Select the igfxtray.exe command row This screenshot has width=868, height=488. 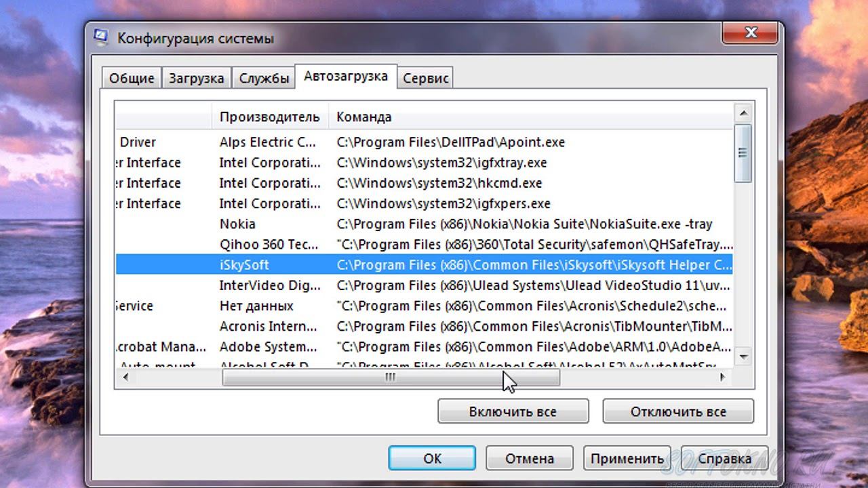click(441, 163)
